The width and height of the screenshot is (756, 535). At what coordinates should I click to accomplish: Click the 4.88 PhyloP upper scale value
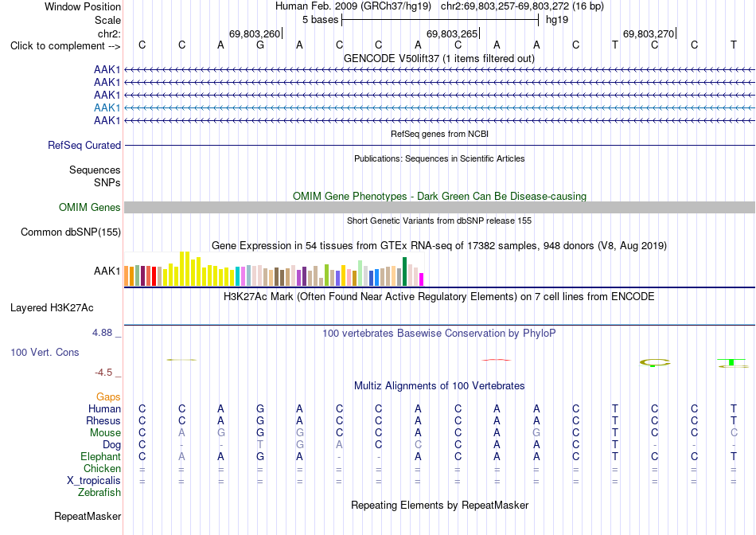coord(102,333)
